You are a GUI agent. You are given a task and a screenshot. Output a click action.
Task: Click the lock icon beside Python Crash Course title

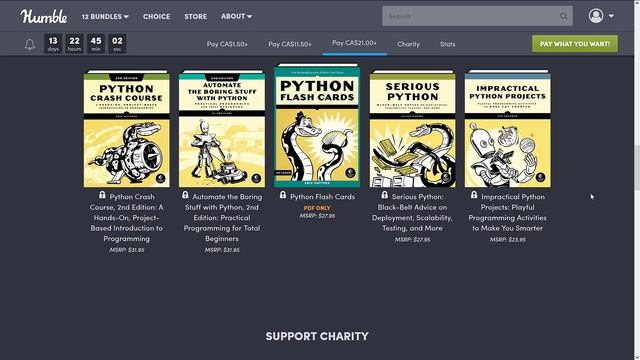102,195
